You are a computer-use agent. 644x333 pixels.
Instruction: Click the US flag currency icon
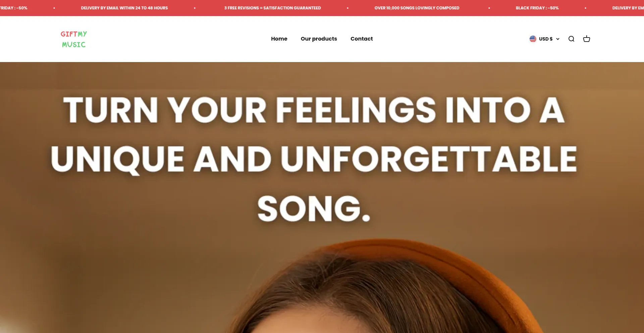pyautogui.click(x=533, y=39)
